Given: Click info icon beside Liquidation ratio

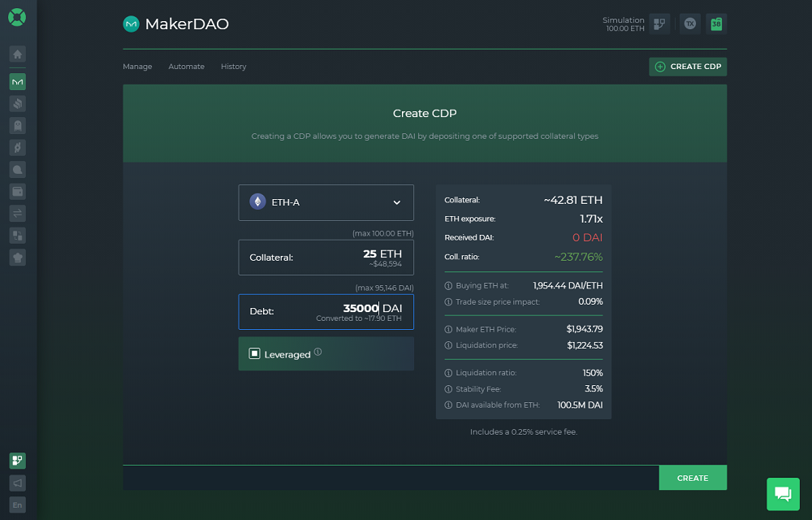Looking at the screenshot, I should (x=448, y=373).
